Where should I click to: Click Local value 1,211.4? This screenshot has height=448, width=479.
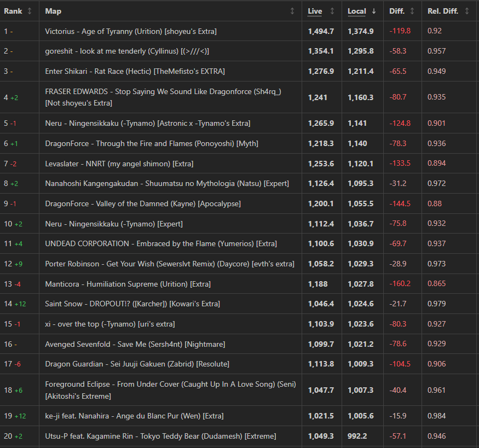click(x=360, y=71)
